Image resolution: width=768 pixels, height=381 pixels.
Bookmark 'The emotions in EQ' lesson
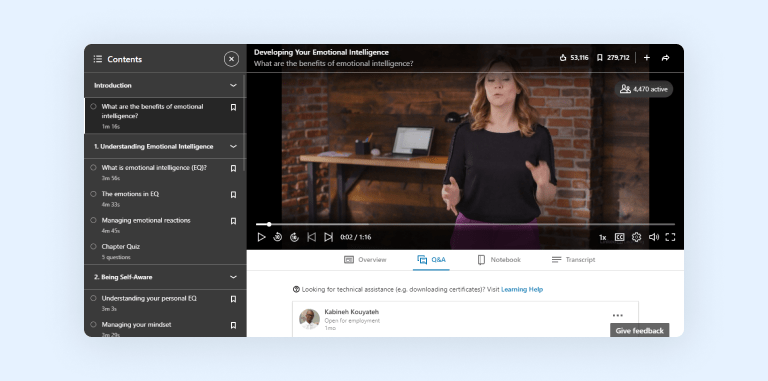[x=234, y=195]
